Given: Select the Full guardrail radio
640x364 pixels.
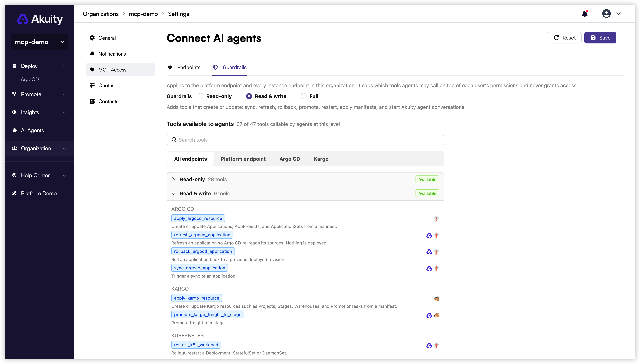Looking at the screenshot, I should (303, 96).
